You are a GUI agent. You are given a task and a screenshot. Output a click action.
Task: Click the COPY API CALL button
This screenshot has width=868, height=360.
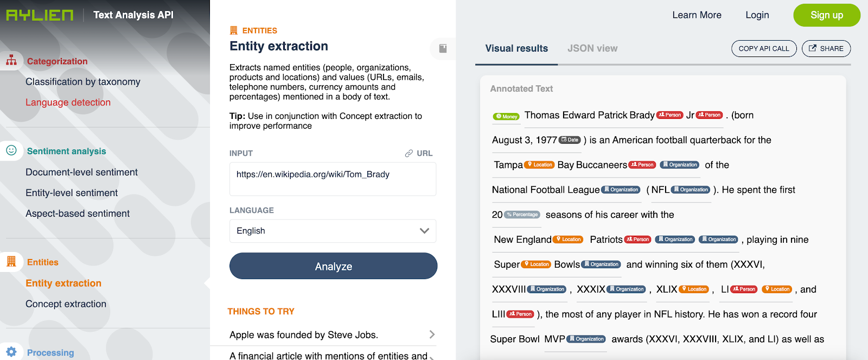point(763,48)
